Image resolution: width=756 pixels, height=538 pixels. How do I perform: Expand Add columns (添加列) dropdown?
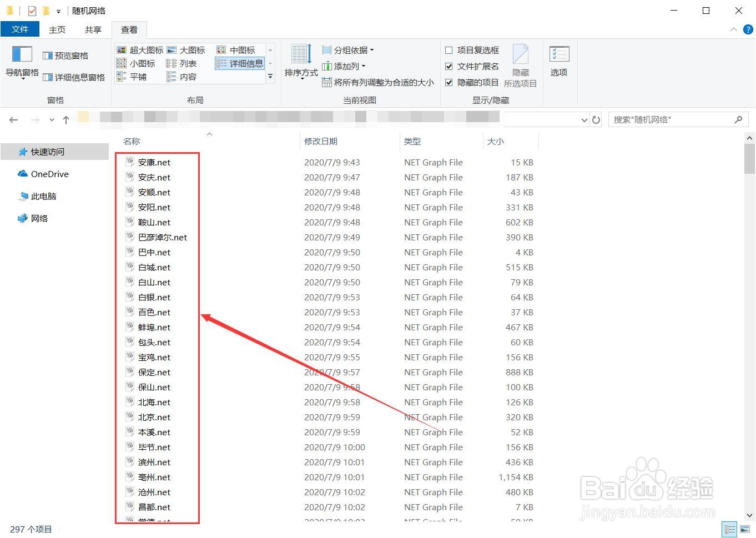344,66
